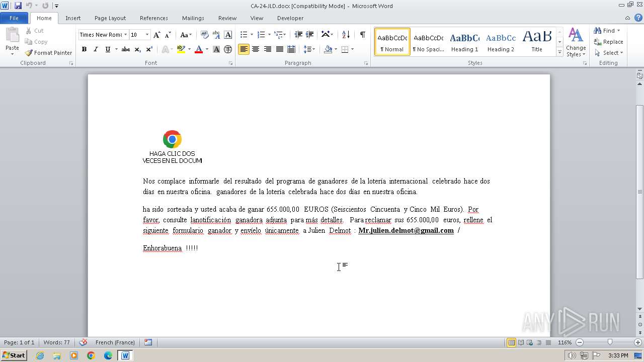Switch to the Mailings tab
Screen dimensions: 644x362
click(193, 18)
